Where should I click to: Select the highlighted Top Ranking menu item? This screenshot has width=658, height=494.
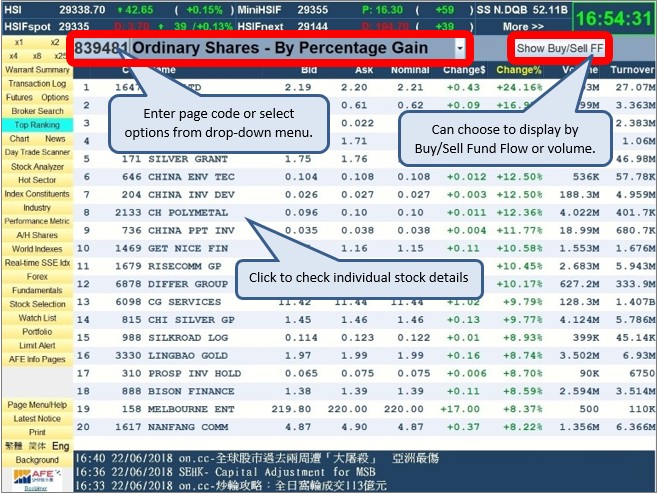point(37,125)
